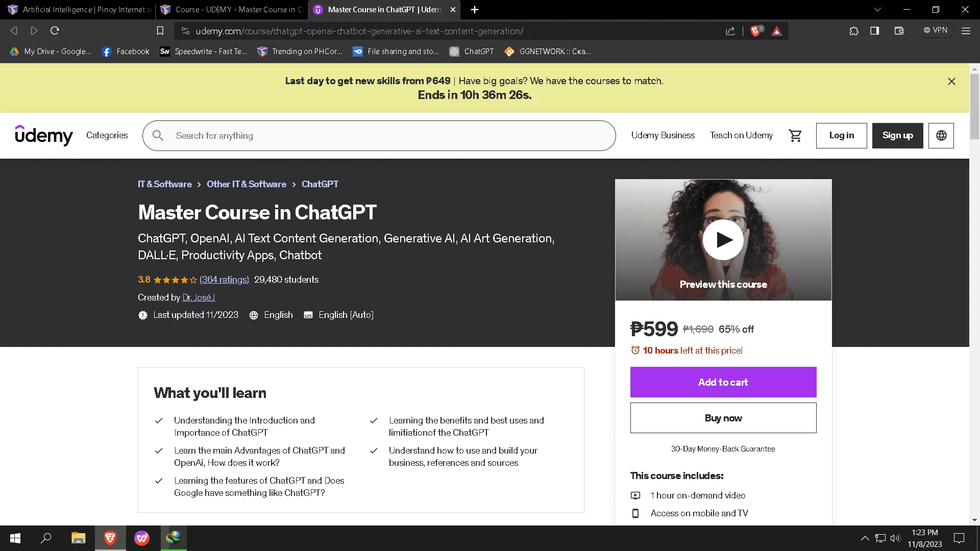Toggle the browser sidebar panel

pos(875,31)
